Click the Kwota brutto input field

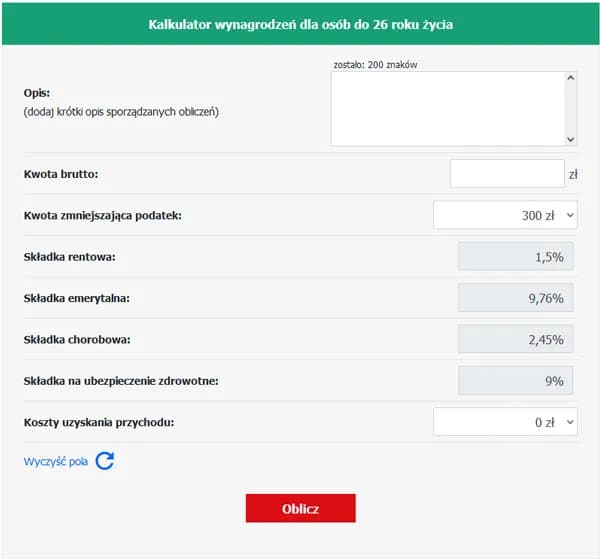pos(507,174)
